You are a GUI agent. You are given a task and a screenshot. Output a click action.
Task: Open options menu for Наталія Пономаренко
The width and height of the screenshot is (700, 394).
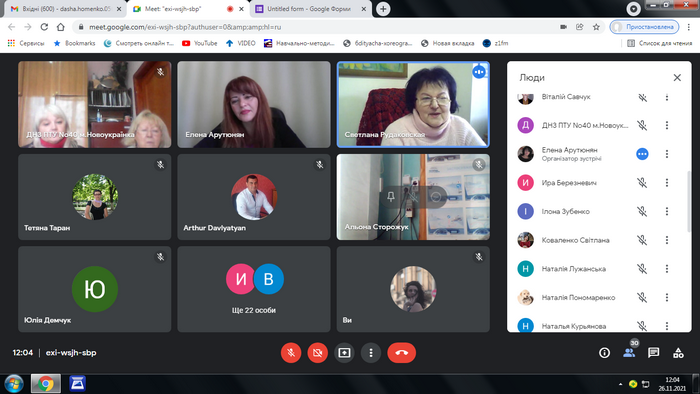(x=667, y=297)
